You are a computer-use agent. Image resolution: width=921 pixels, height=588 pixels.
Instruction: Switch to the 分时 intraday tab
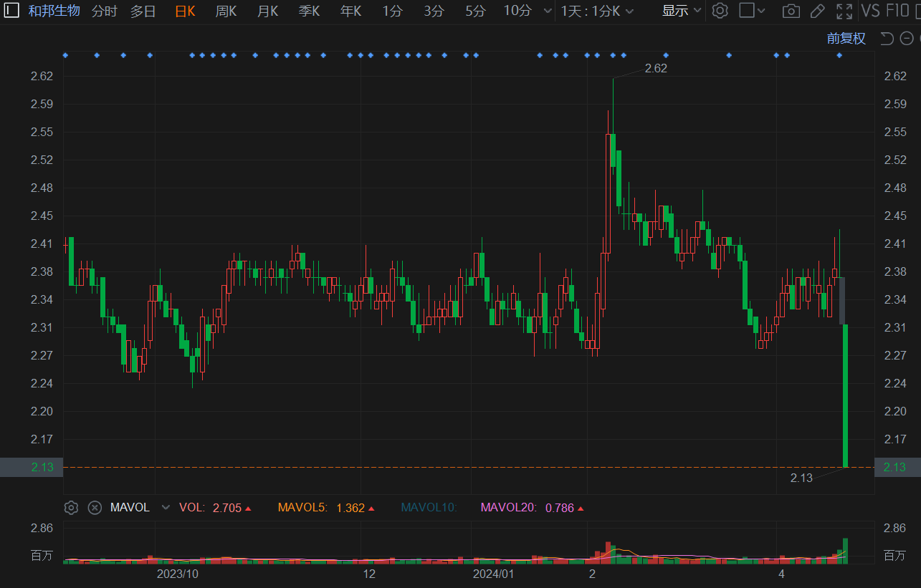105,11
